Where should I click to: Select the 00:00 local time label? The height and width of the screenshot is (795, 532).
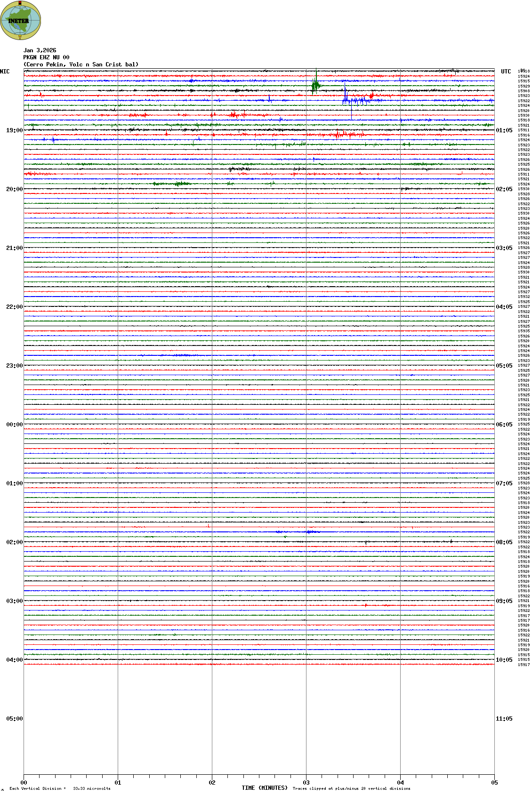tap(14, 425)
